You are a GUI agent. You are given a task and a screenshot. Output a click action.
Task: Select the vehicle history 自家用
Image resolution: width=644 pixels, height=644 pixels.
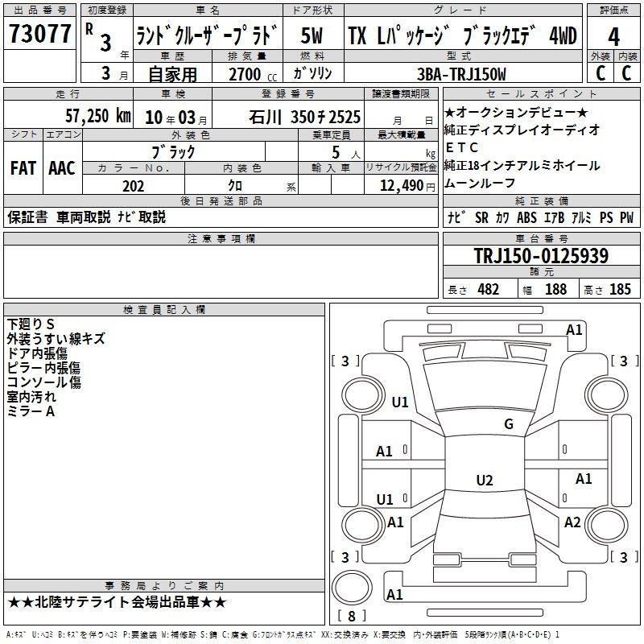coord(172,74)
